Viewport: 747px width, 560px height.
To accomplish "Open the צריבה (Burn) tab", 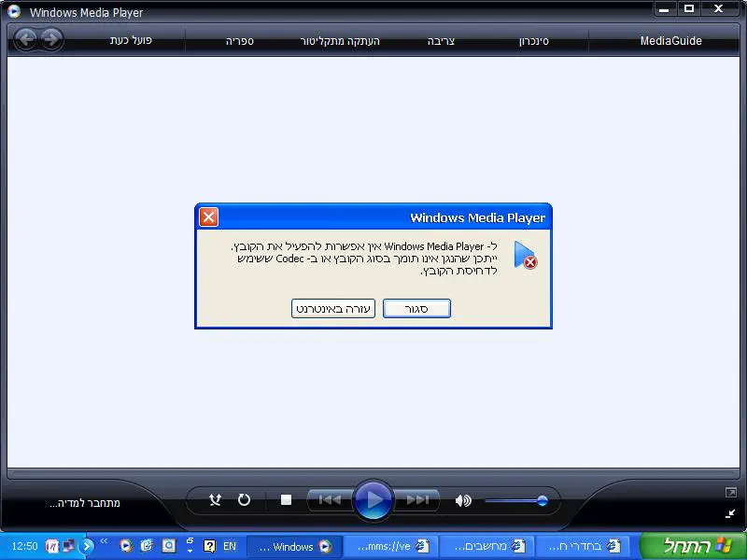I will click(x=441, y=42).
